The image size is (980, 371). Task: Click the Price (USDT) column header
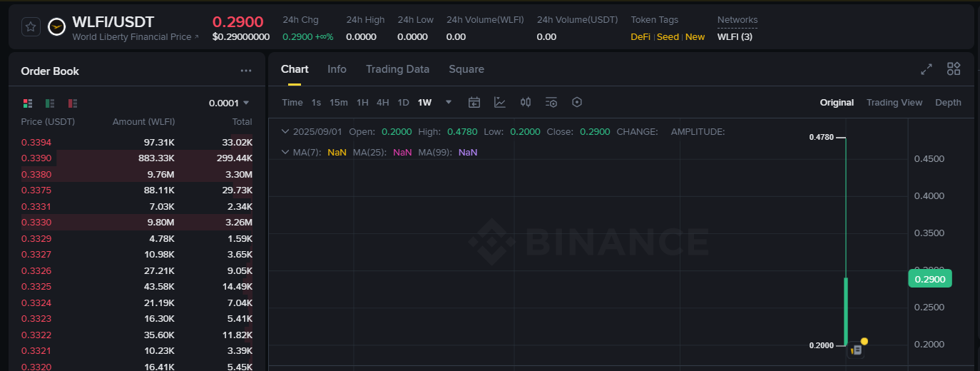[48, 121]
